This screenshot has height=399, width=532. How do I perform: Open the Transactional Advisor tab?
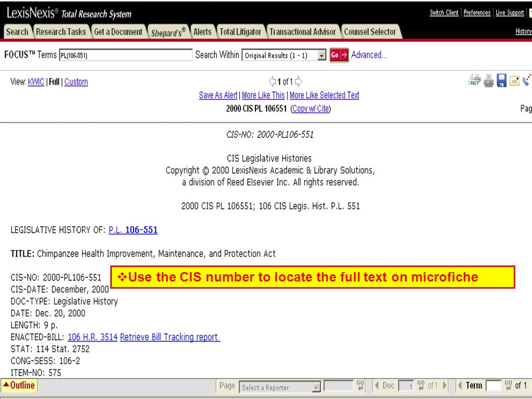(303, 32)
